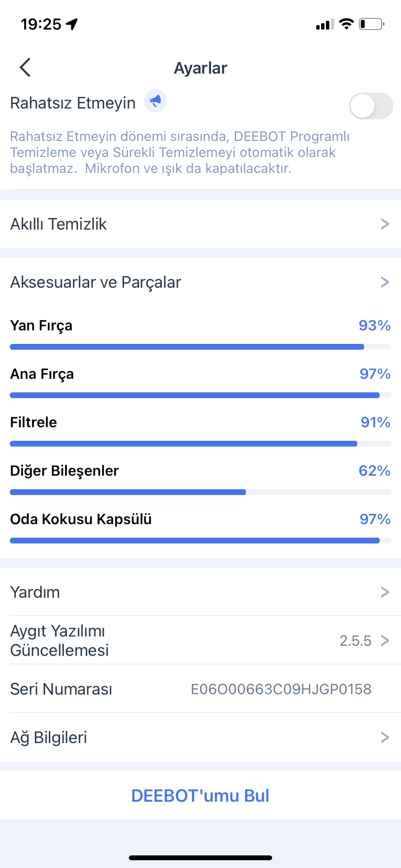
Task: Select the Akıllı Temizlik menu row
Action: 200,224
